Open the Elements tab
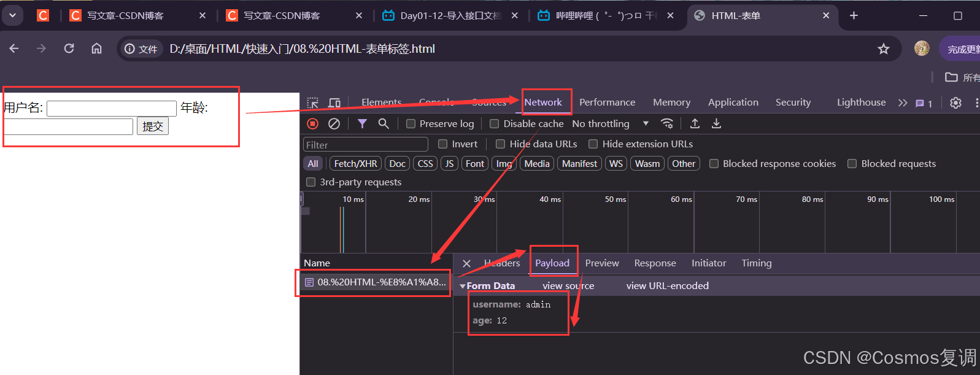 (x=381, y=102)
